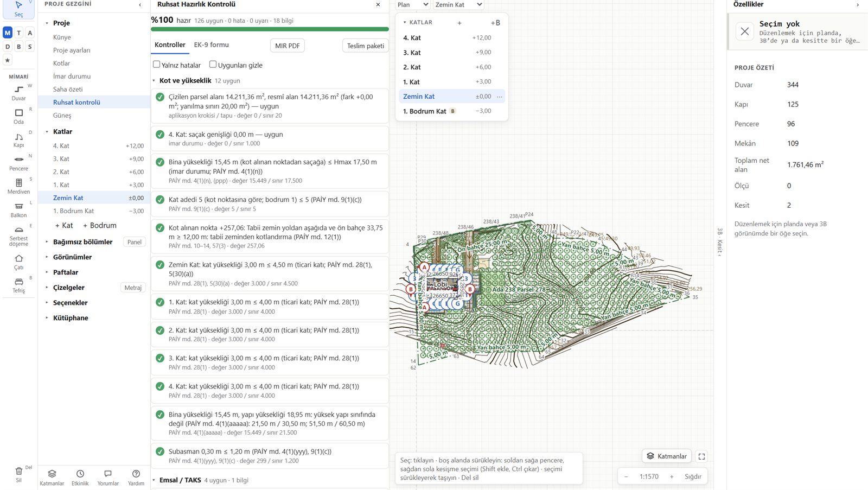Image resolution: width=868 pixels, height=490 pixels.
Task: Click the MIR PDF button
Action: click(x=287, y=46)
